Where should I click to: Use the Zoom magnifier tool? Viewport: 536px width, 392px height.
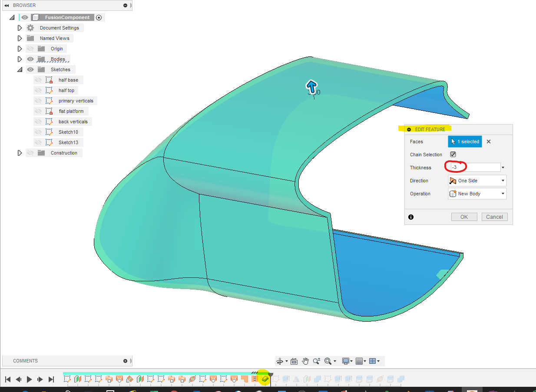317,361
